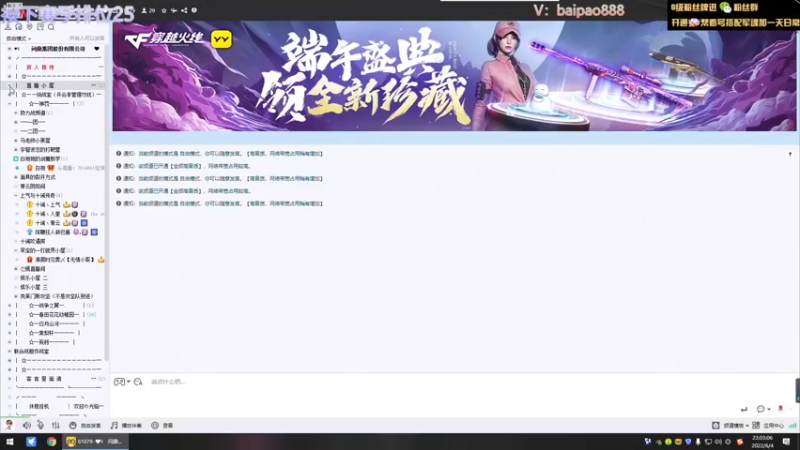Click the red microphone icon near send
The width and height of the screenshot is (800, 450).
(x=780, y=409)
